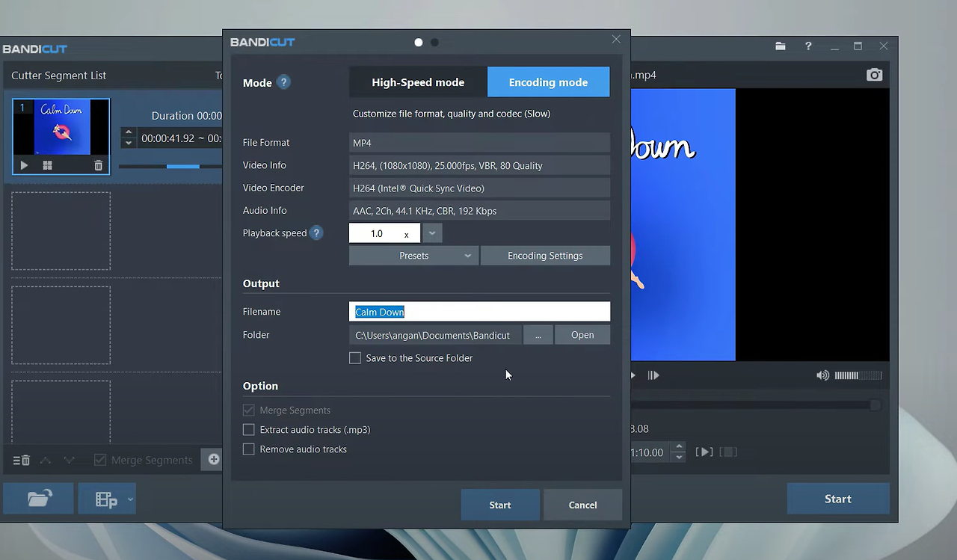Click the Mode help question-mark icon
This screenshot has width=957, height=560.
(x=283, y=82)
